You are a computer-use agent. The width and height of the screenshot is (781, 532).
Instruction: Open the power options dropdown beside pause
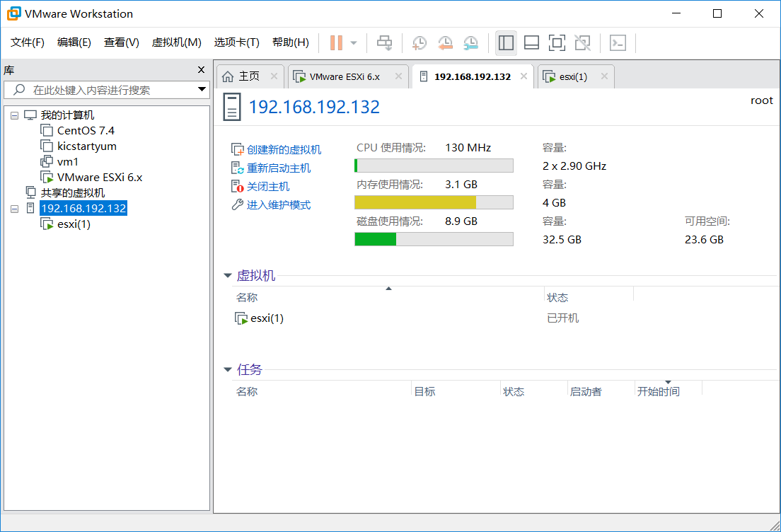354,43
